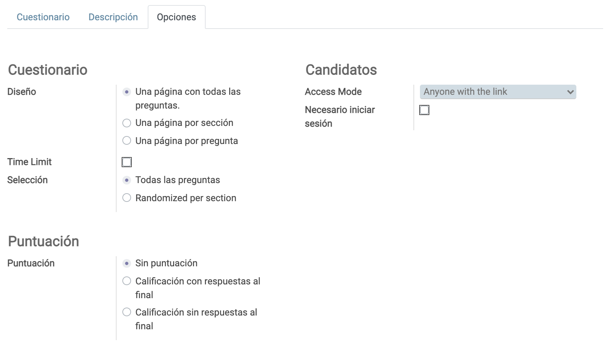Choose 'Calificación sin respuestas al final'
Image resolution: width=614 pixels, height=364 pixels.
tap(127, 312)
